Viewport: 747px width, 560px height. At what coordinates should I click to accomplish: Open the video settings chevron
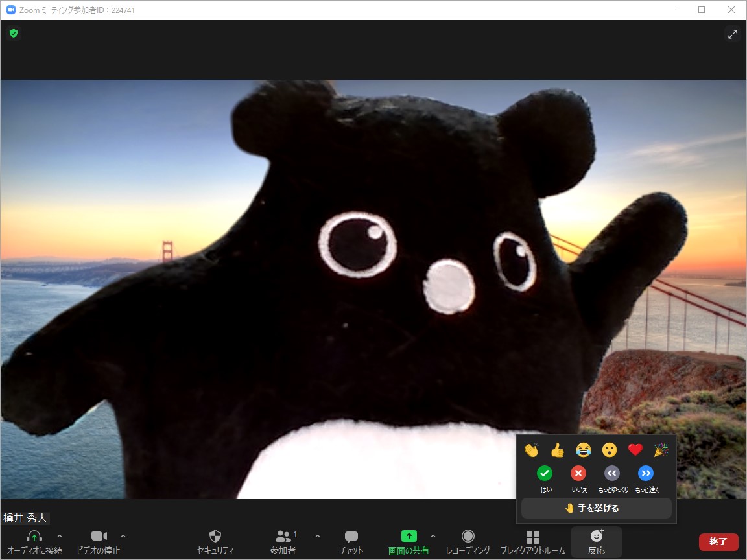click(x=123, y=537)
